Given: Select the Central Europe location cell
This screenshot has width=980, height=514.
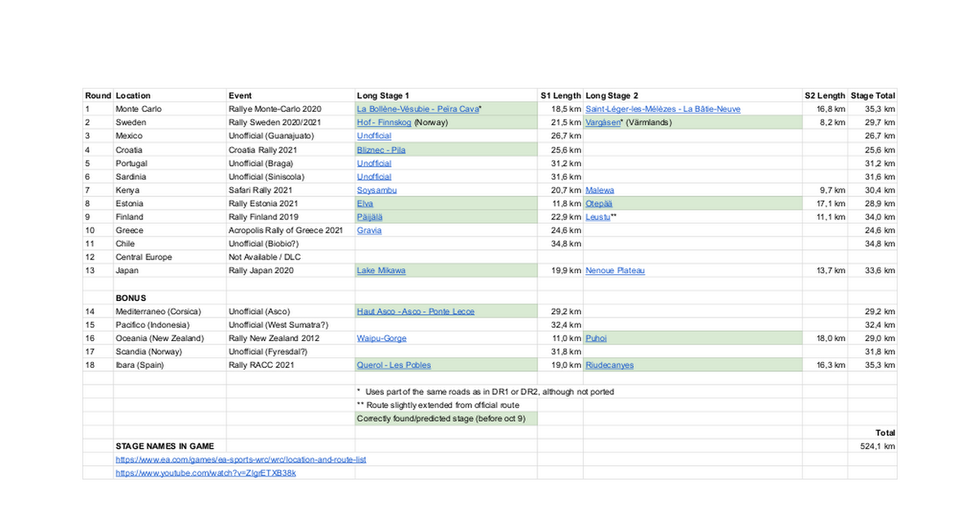Looking at the screenshot, I should click(170, 257).
